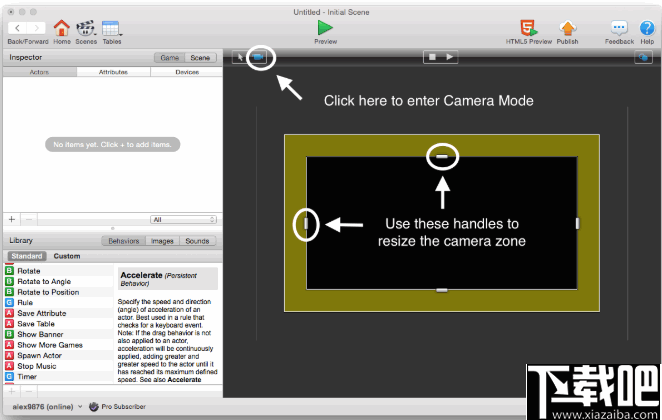Play the scene in the editor
Viewport: 662px width, 420px height.
coord(450,57)
